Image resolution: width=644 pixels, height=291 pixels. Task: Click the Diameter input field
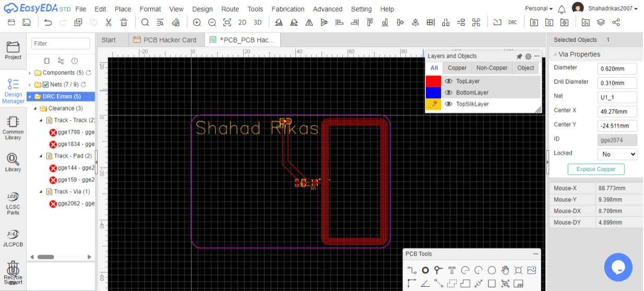(x=617, y=68)
